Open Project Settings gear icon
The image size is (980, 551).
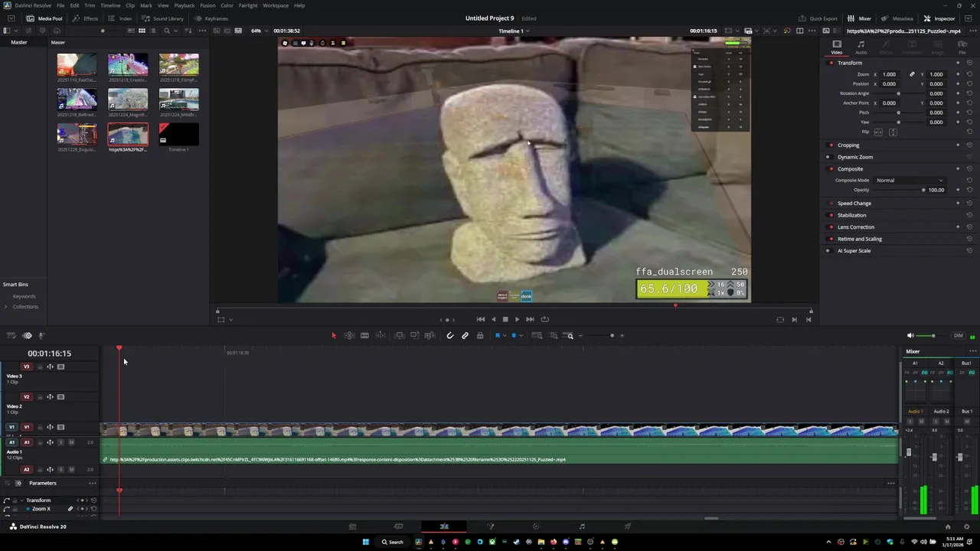[x=965, y=527]
